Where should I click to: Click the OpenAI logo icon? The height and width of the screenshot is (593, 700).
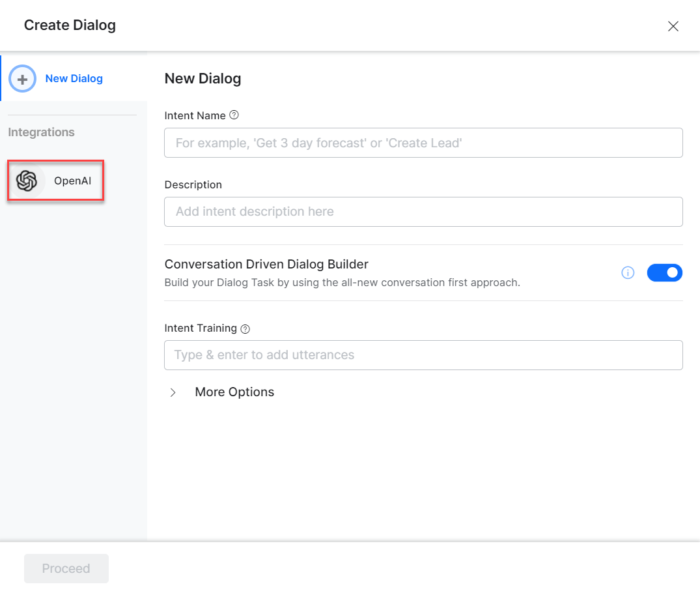tap(27, 181)
